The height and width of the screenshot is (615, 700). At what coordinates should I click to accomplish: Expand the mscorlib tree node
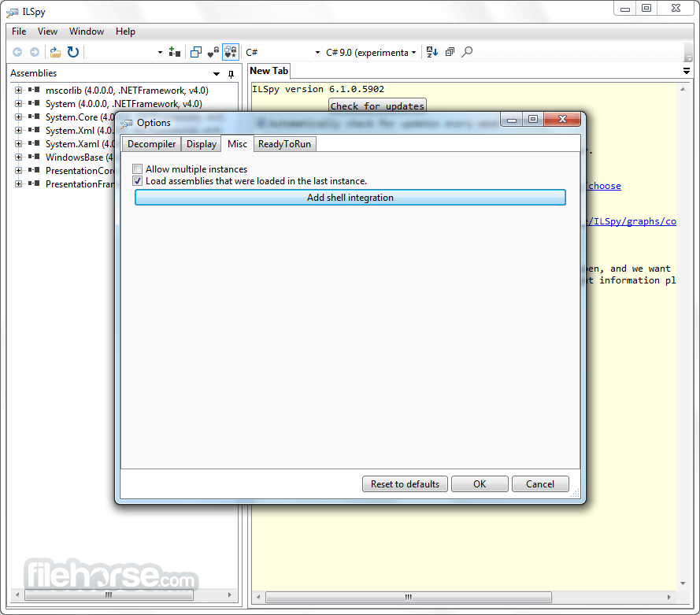click(18, 90)
